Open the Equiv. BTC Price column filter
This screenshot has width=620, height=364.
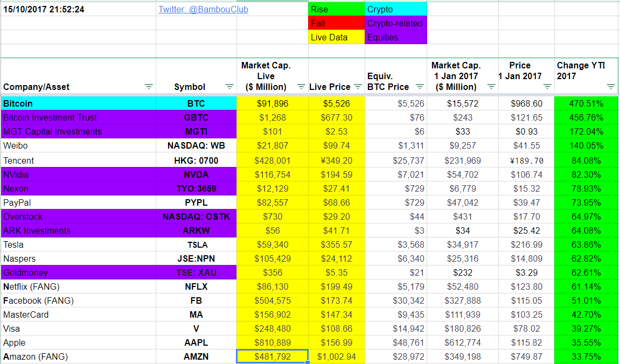tap(420, 87)
